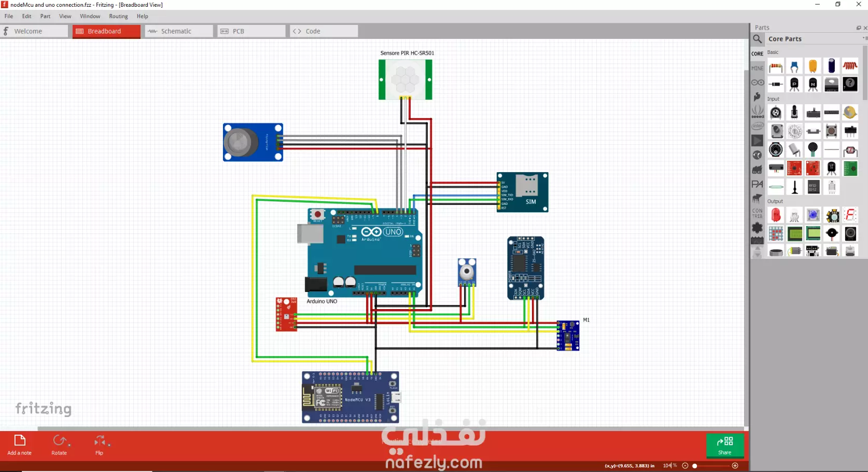
Task: Select the mystery part question-mark icon
Action: [850, 84]
